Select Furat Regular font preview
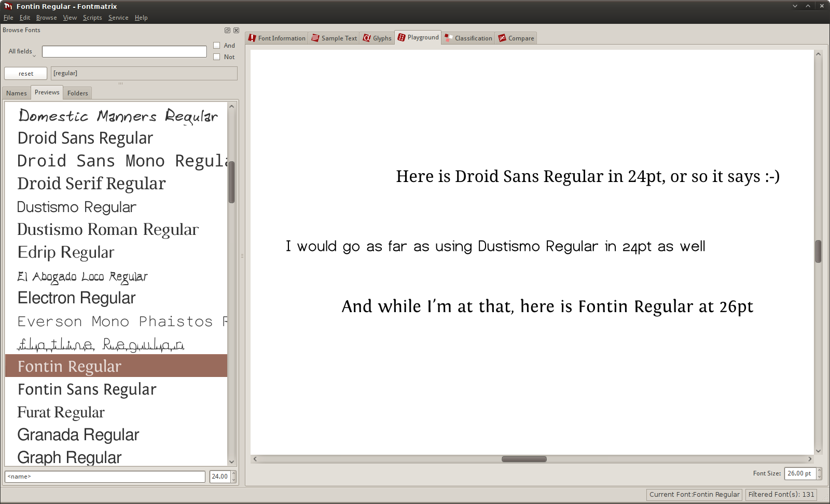This screenshot has height=504, width=830. pos(116,412)
